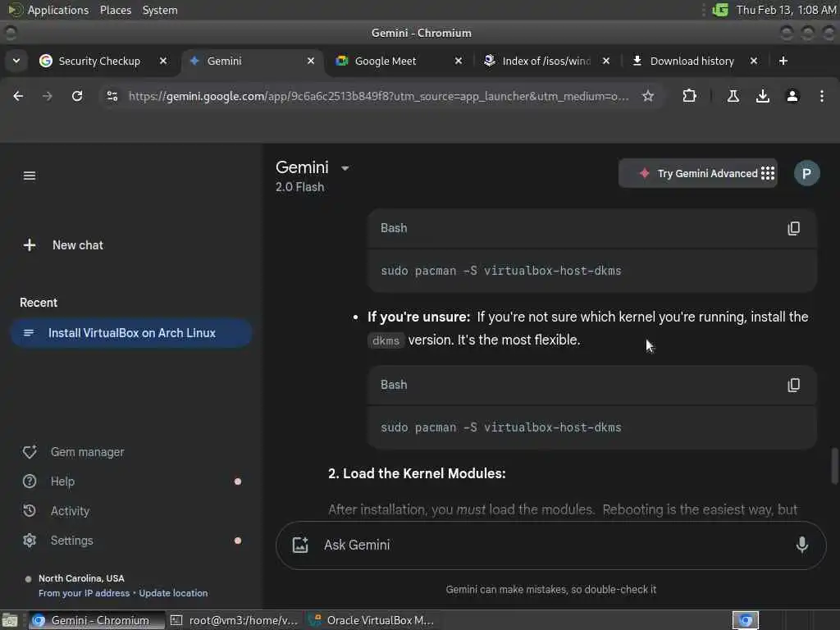Go back to the previous page

coord(18,96)
